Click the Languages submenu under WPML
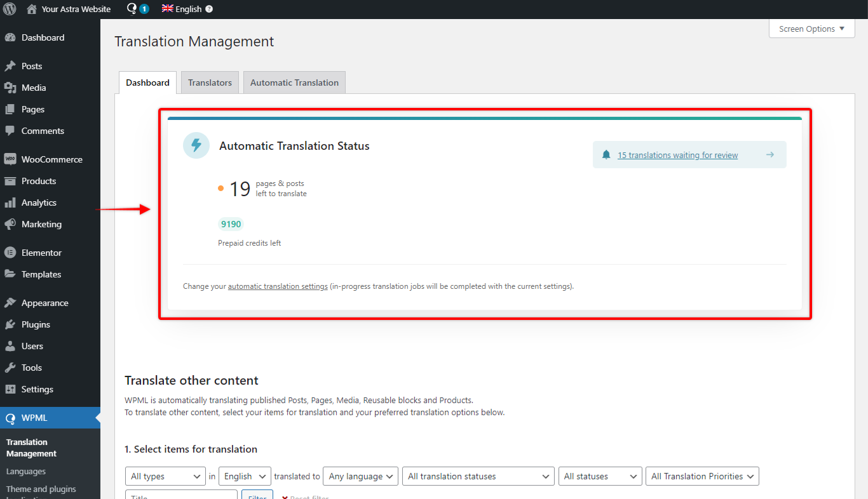Screen dimensions: 868x499 (26, 471)
